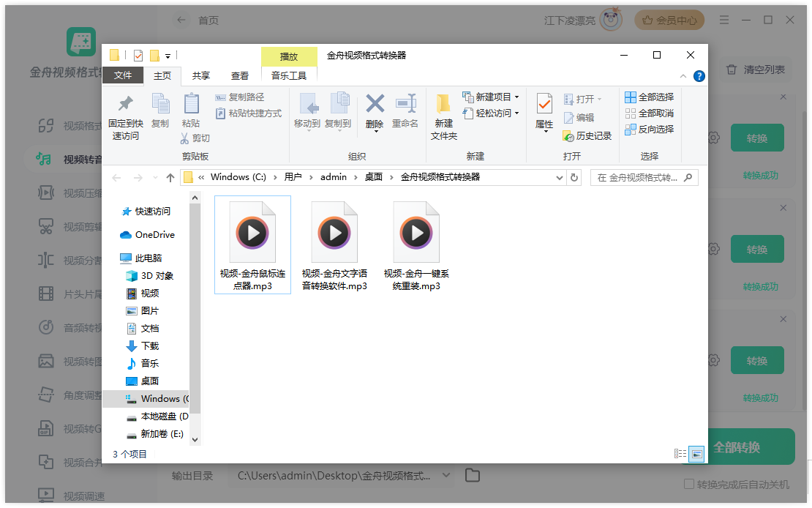Expand the 新建项目 (New item) dropdown
The width and height of the screenshot is (812, 508).
click(516, 97)
